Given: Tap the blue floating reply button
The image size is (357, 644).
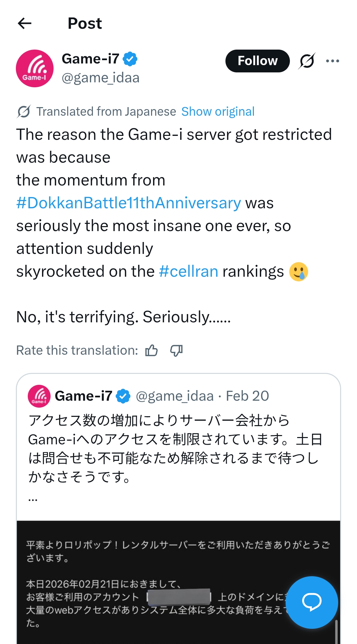Looking at the screenshot, I should 311,602.
